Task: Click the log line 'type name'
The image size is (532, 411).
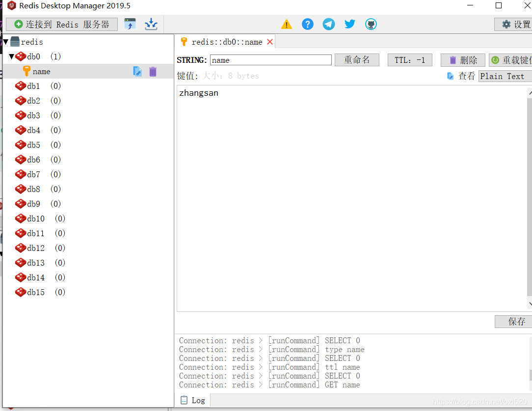Action: pyautogui.click(x=272, y=349)
